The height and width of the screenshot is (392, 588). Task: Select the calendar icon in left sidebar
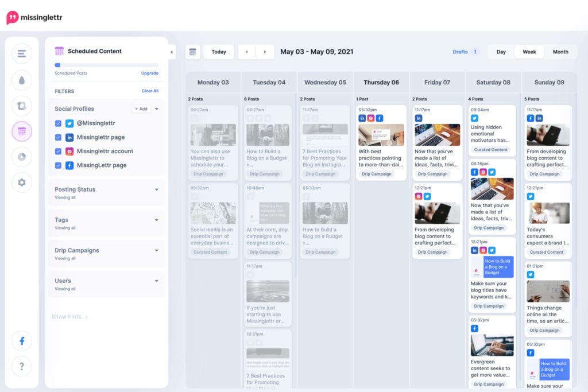click(x=22, y=131)
